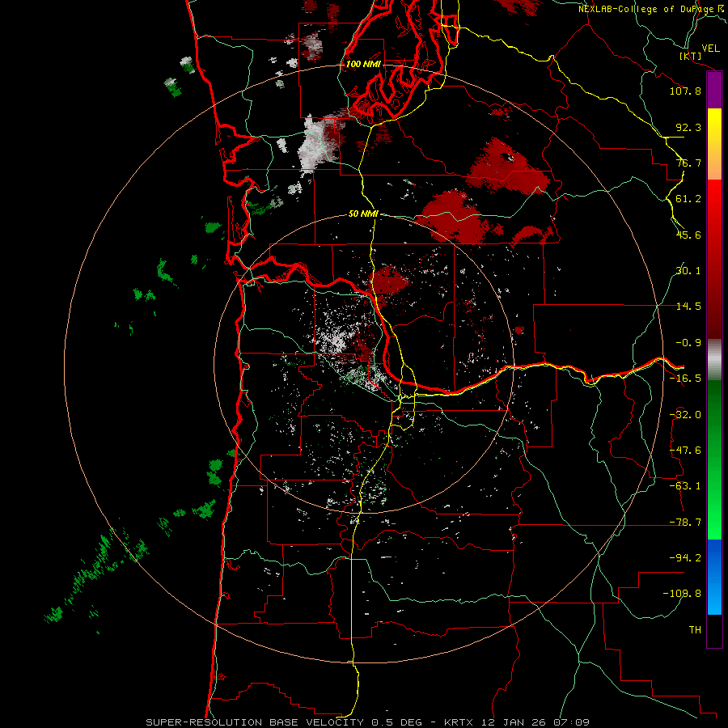
Task: Click the 92.3 legend value
Action: [688, 127]
